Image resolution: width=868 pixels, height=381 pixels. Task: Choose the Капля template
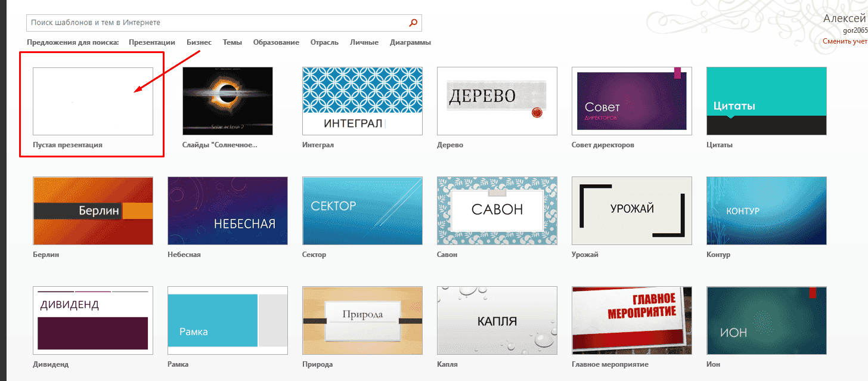pos(497,320)
